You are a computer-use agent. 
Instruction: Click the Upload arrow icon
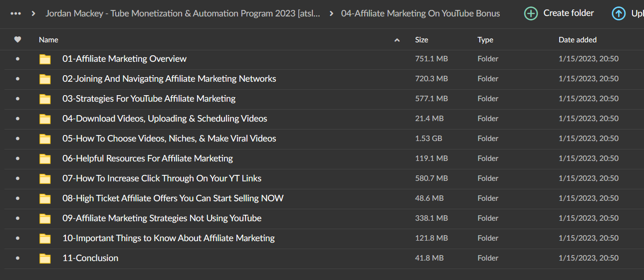(x=619, y=13)
